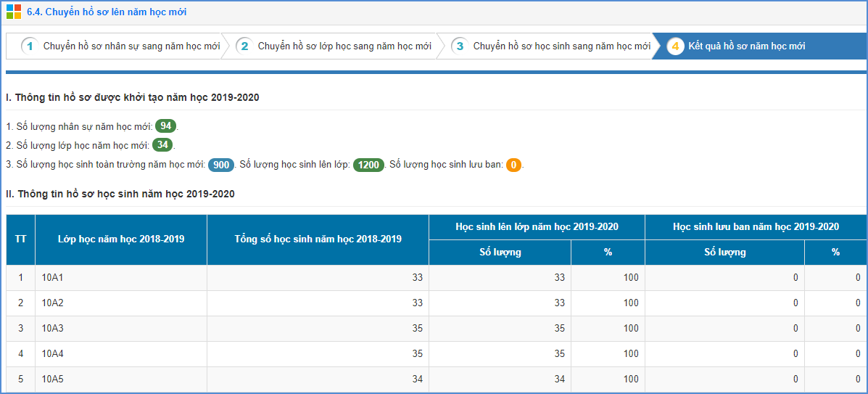Go to Chuyển hồ sơ lớp học step
The image size is (868, 394).
point(344,46)
